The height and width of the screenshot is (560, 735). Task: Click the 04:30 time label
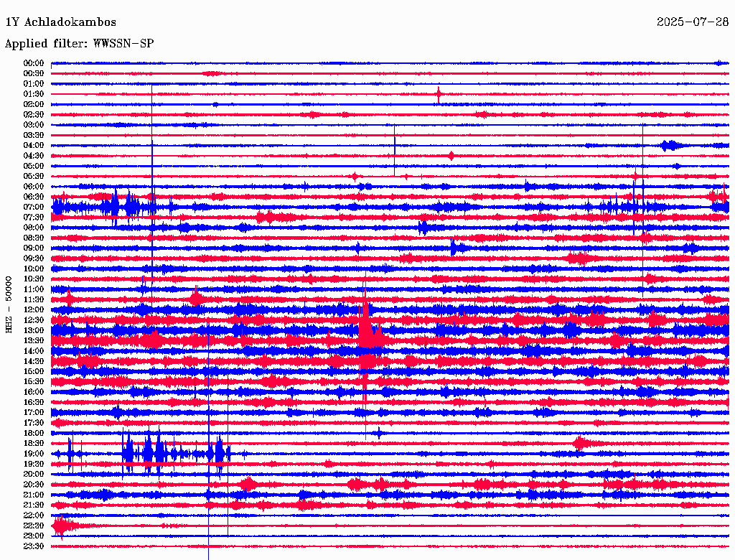coord(34,155)
